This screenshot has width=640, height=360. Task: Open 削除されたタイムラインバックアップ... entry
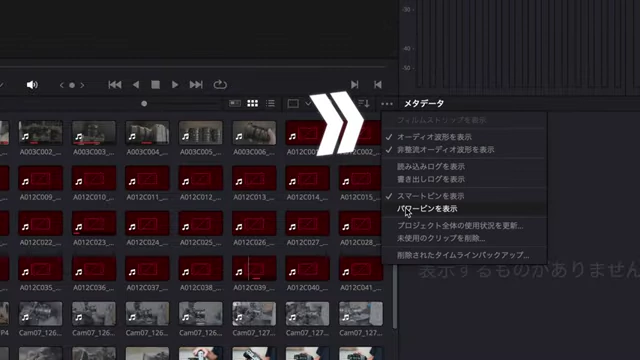[x=464, y=255]
